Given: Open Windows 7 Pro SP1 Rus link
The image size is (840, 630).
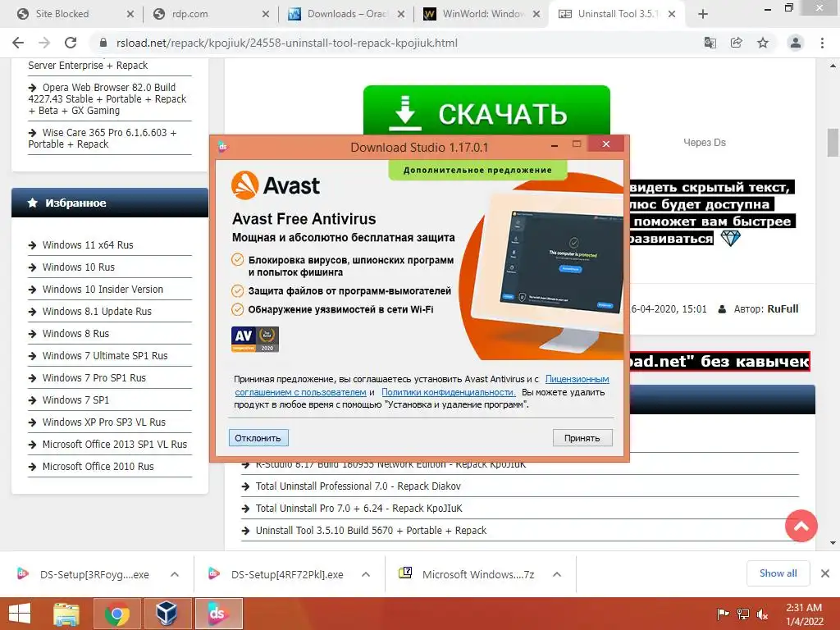Looking at the screenshot, I should pyautogui.click(x=94, y=377).
